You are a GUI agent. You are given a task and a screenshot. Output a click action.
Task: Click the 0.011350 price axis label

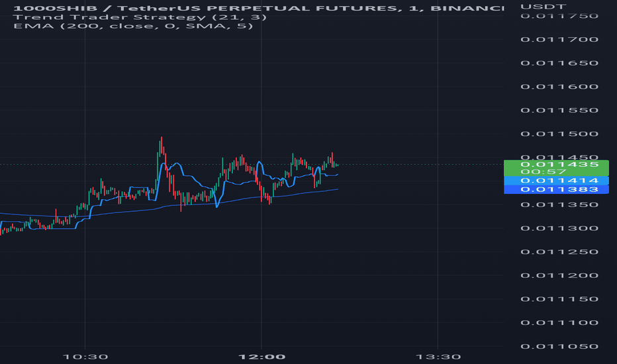pyautogui.click(x=559, y=205)
